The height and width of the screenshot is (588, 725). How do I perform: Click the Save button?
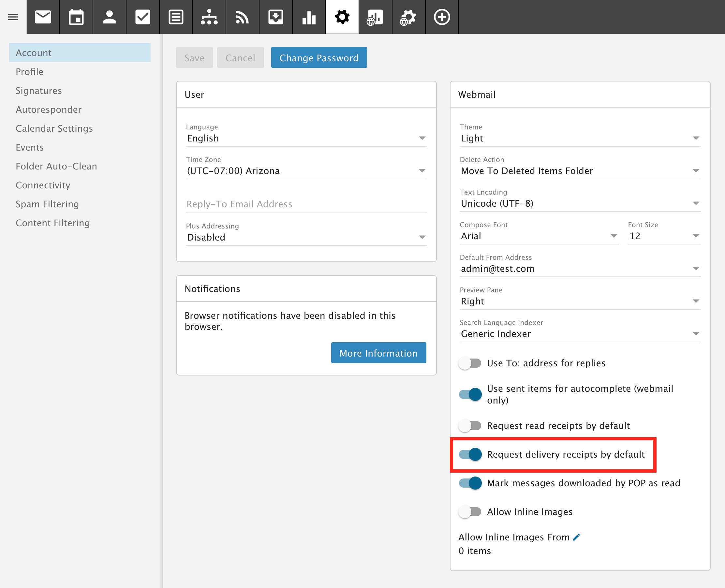195,58
